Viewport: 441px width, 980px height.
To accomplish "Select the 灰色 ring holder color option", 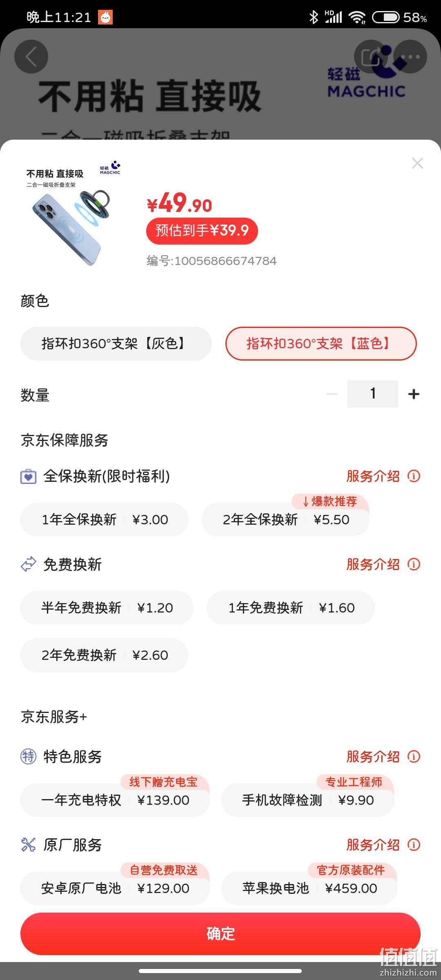I will (x=116, y=343).
